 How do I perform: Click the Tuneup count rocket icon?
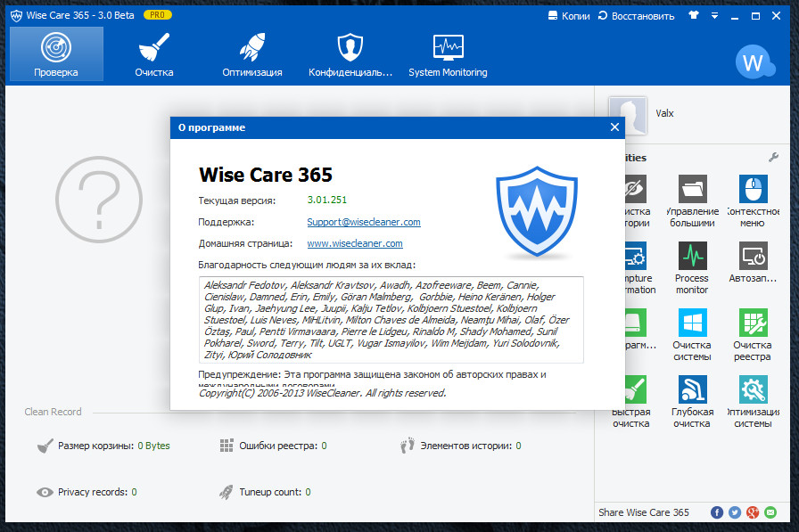[x=227, y=492]
